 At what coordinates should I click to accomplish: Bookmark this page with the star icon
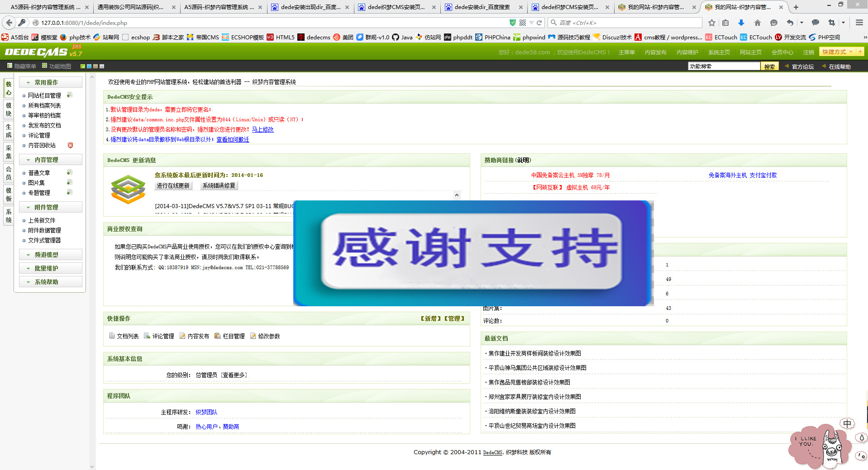coord(711,23)
